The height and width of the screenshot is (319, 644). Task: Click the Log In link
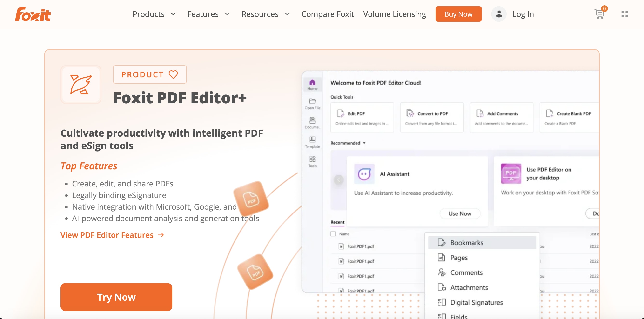[x=523, y=14]
